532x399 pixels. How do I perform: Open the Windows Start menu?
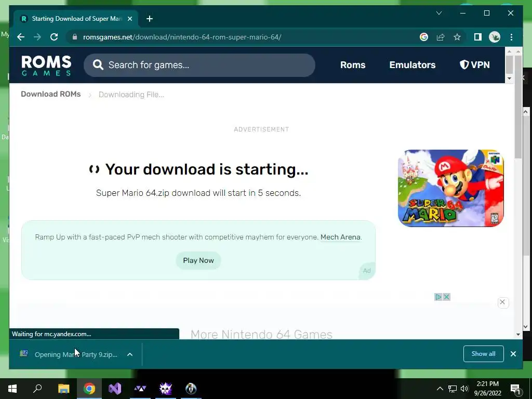coord(12,389)
